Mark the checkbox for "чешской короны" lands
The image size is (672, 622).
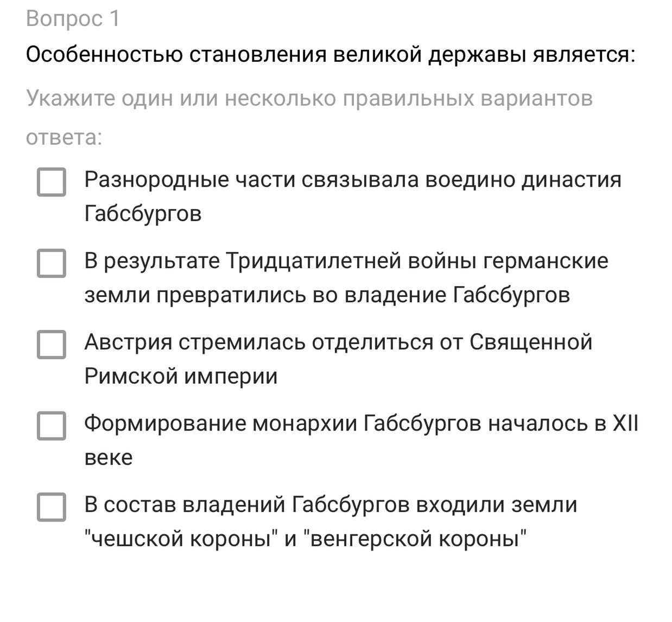point(52,507)
